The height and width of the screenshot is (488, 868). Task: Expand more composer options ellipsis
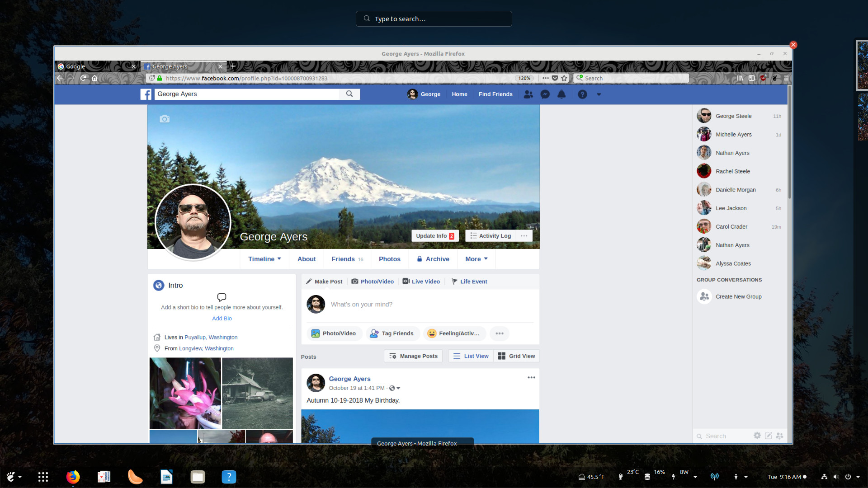499,333
